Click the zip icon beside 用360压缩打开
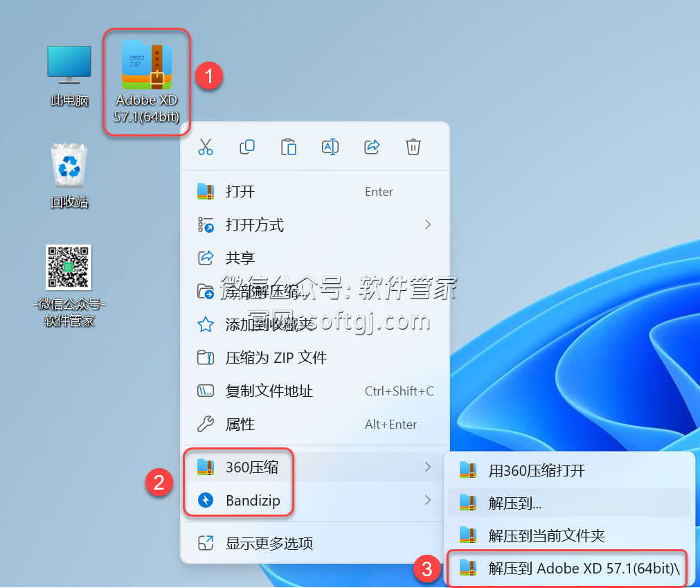 pos(468,470)
